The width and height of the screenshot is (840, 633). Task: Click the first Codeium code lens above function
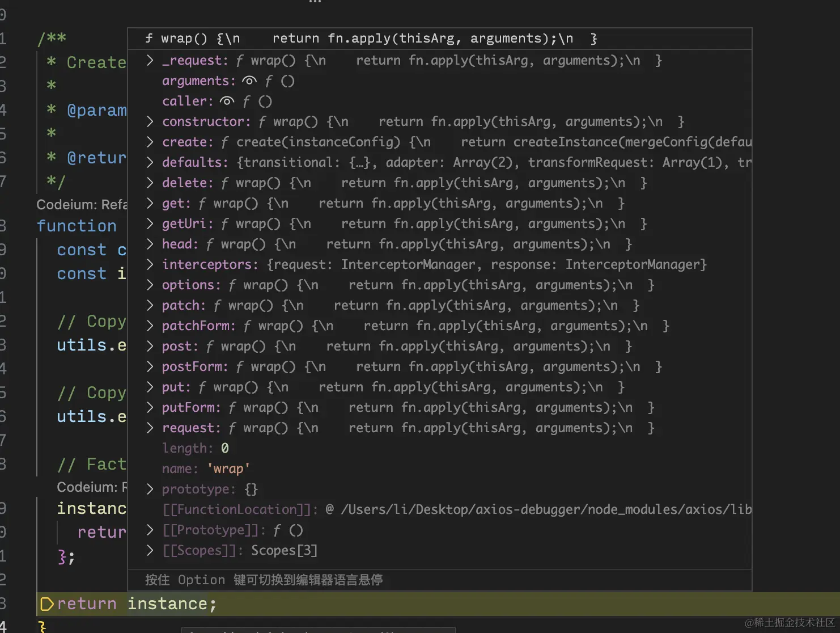pyautogui.click(x=82, y=205)
